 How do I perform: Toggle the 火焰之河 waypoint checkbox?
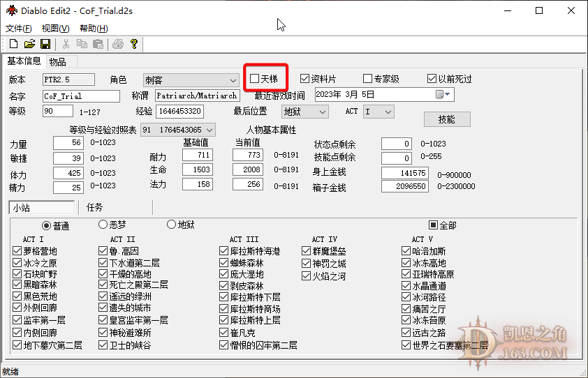pos(306,276)
